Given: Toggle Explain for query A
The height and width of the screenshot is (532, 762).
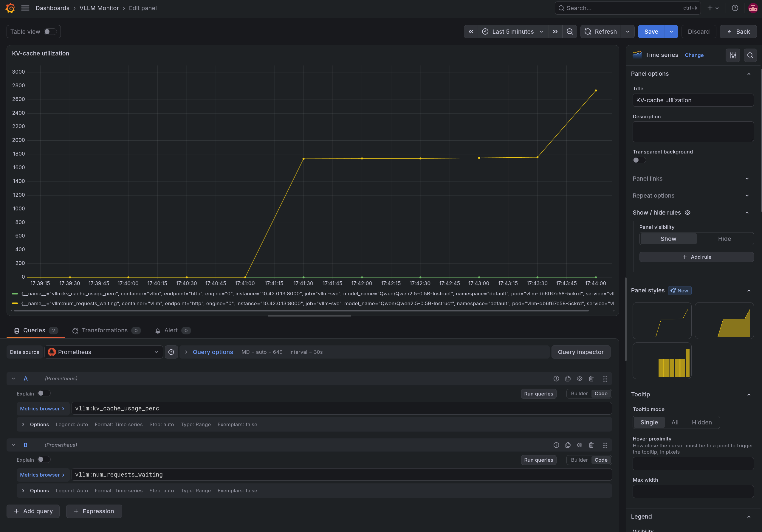Looking at the screenshot, I should point(44,393).
